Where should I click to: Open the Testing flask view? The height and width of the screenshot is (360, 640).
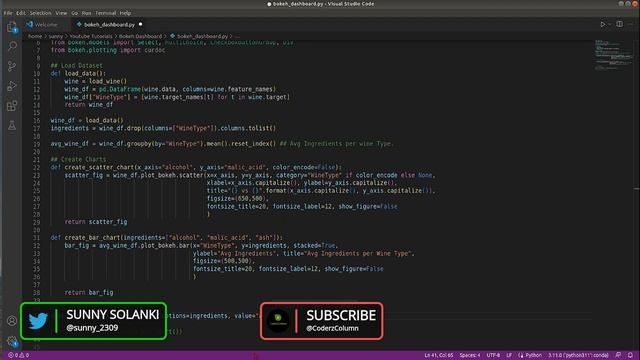point(12,125)
